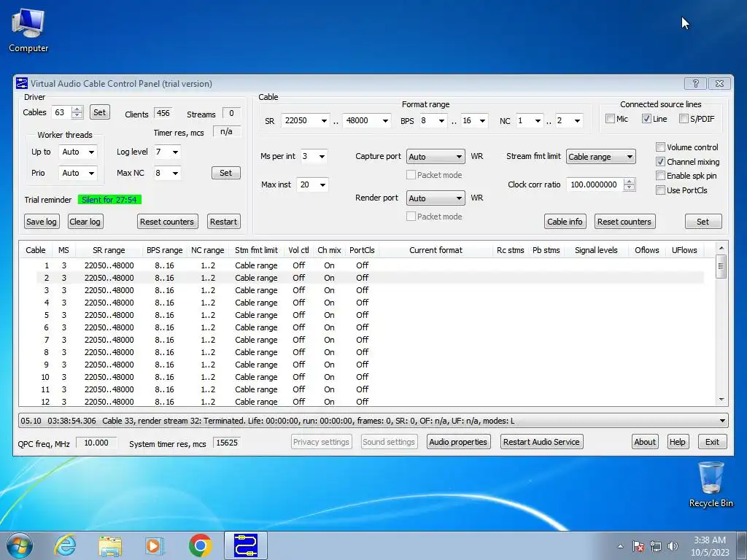Click the green Silent for trial indicator
This screenshot has width=747, height=560.
pos(109,200)
